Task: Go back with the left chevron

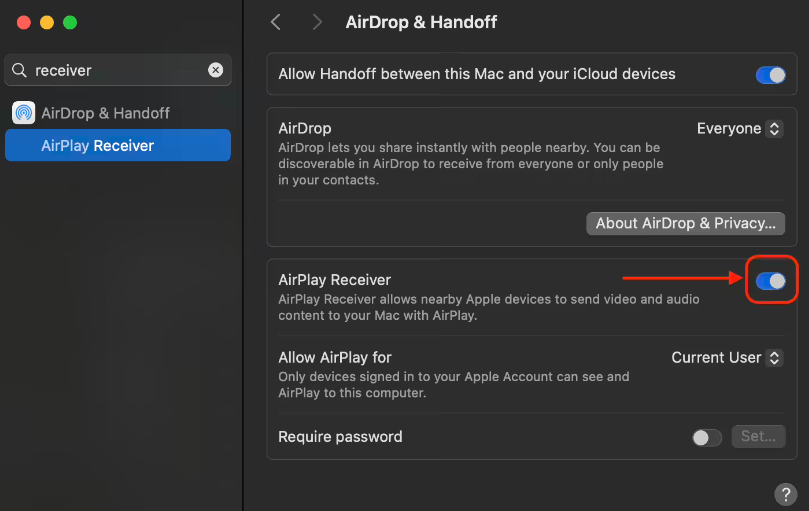Action: tap(276, 22)
